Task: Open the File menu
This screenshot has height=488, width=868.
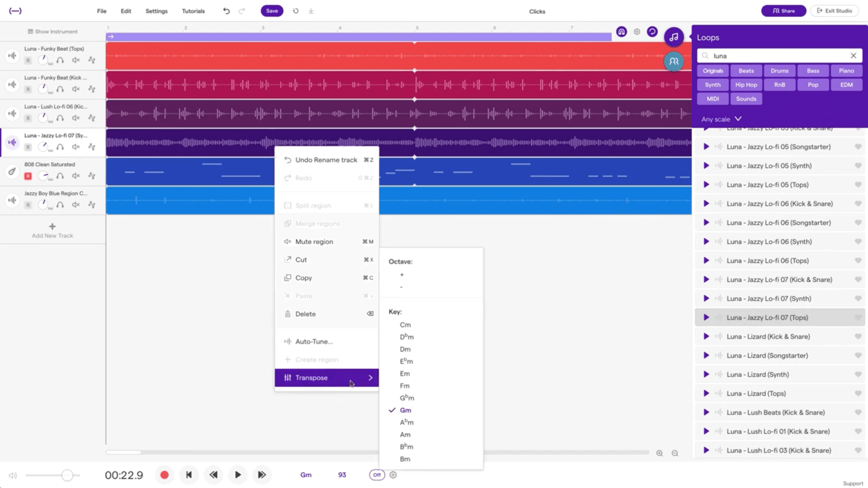Action: click(102, 11)
